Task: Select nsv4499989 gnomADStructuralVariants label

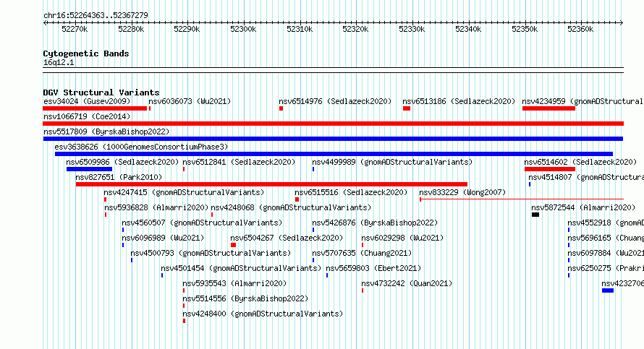Action: [x=392, y=162]
